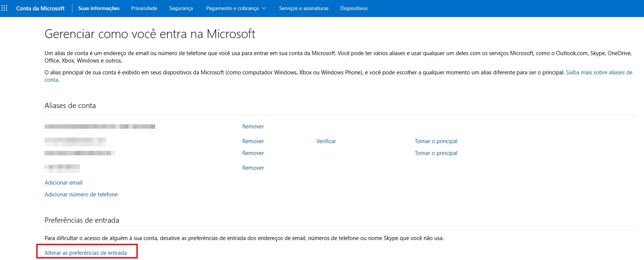The height and width of the screenshot is (260, 644).
Task: Expand the Pagamento e cobrança chevron
Action: pyautogui.click(x=264, y=8)
